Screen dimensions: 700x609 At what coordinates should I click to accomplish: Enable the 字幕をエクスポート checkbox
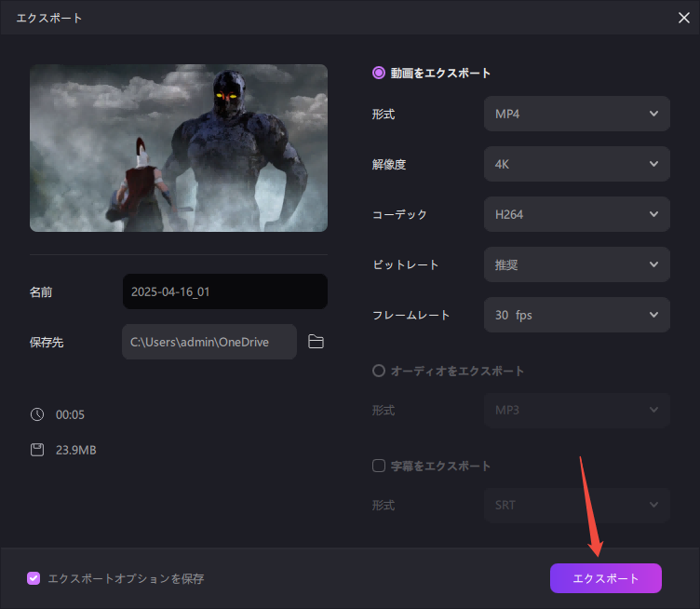pyautogui.click(x=379, y=466)
